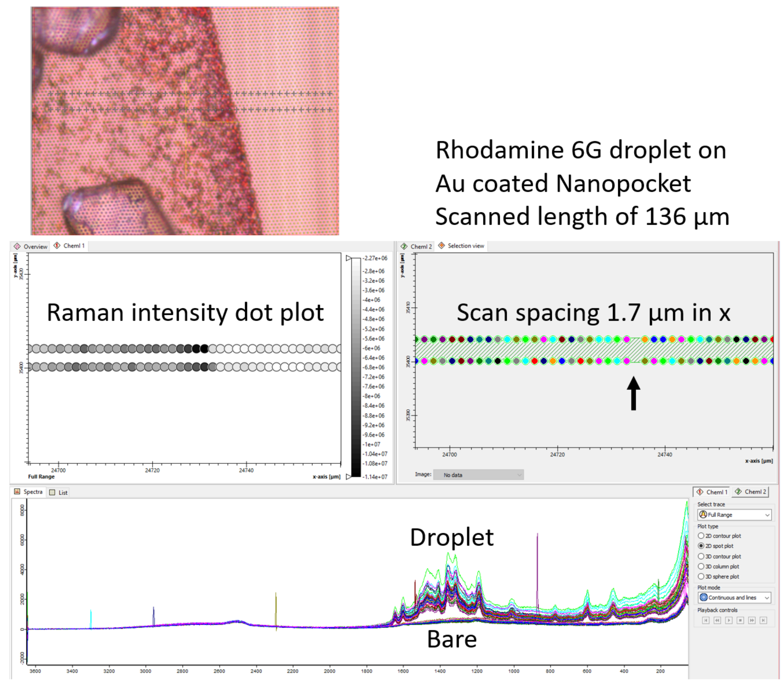Click the darkest dot in the Raman intensity plot
The height and width of the screenshot is (681, 784).
tap(204, 348)
